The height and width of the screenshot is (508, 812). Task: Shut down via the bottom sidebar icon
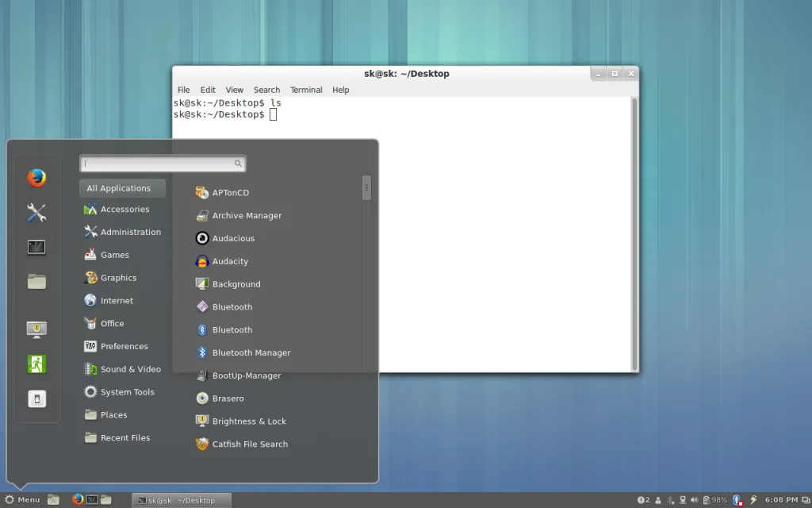point(35,398)
